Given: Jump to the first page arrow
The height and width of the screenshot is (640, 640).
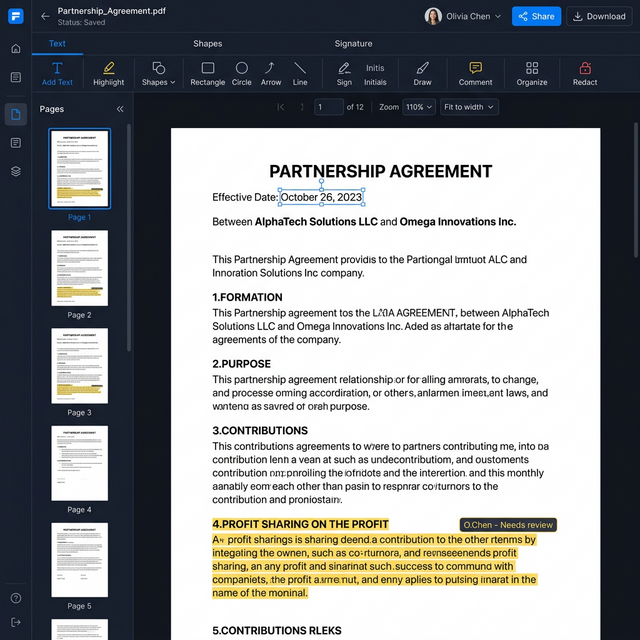Looking at the screenshot, I should coord(280,107).
